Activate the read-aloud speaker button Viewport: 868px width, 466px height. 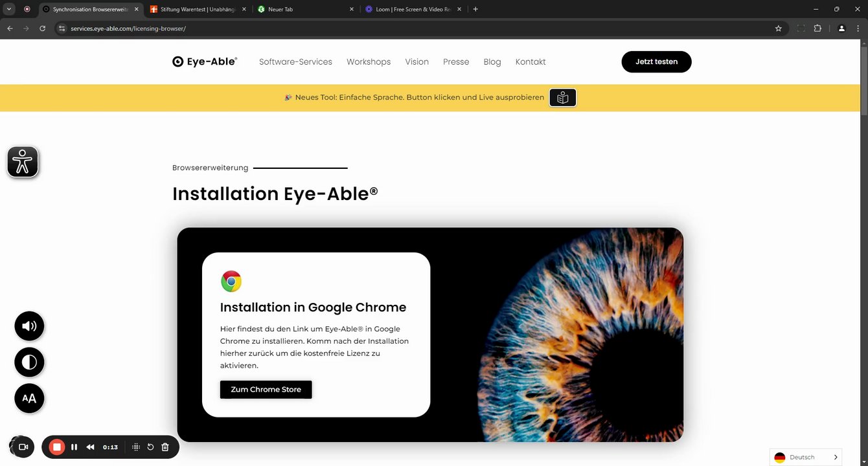pos(29,326)
